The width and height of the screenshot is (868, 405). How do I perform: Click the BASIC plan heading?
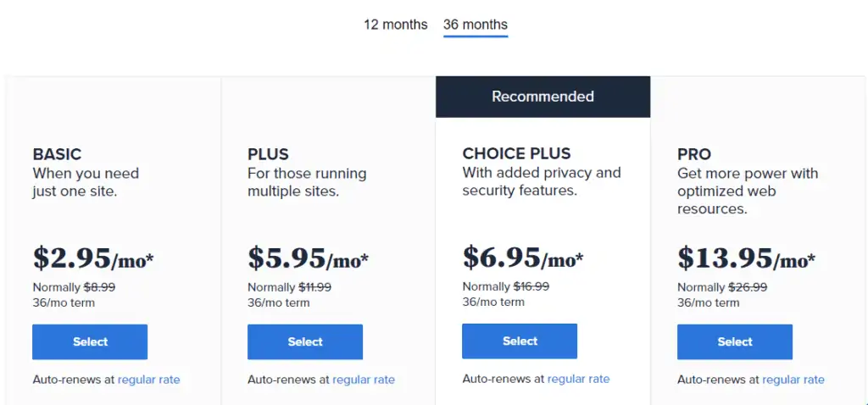tap(57, 154)
